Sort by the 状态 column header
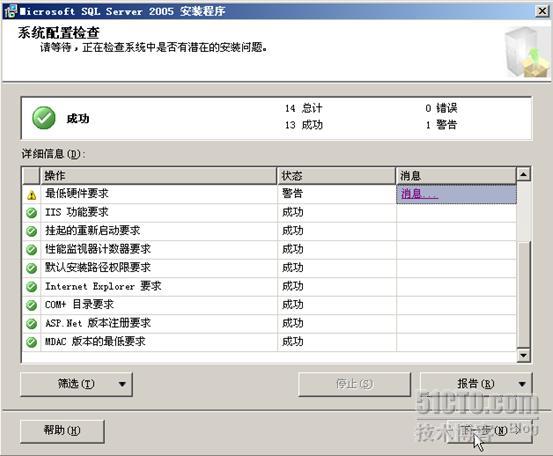553x456 pixels. tap(336, 176)
